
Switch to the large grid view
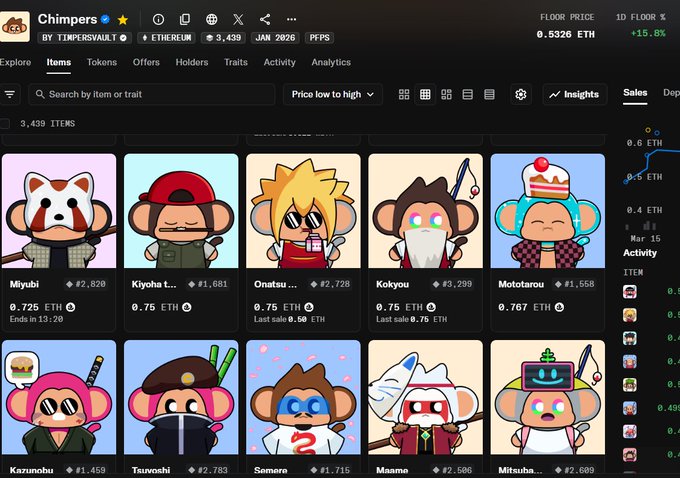[x=404, y=94]
